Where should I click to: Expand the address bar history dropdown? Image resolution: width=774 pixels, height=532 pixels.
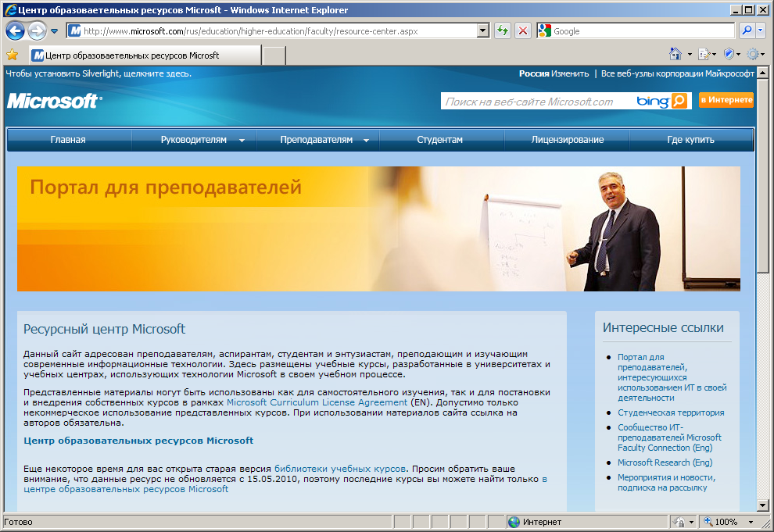(483, 31)
